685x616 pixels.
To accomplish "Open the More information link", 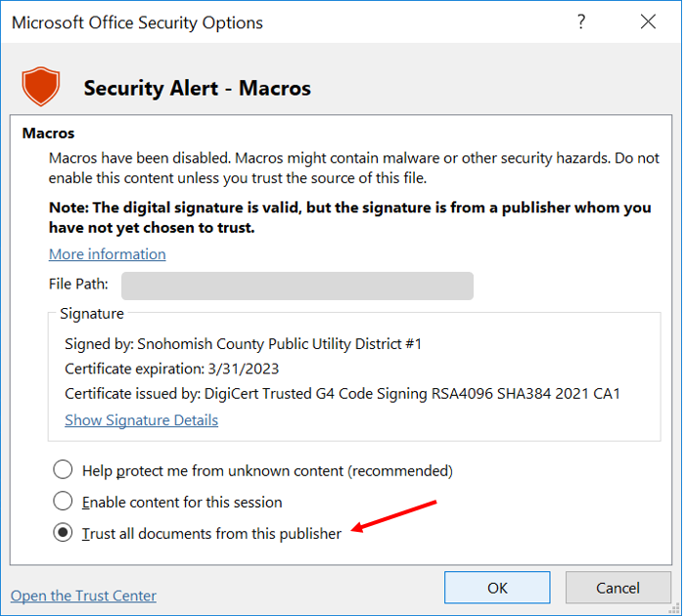I will (x=107, y=254).
